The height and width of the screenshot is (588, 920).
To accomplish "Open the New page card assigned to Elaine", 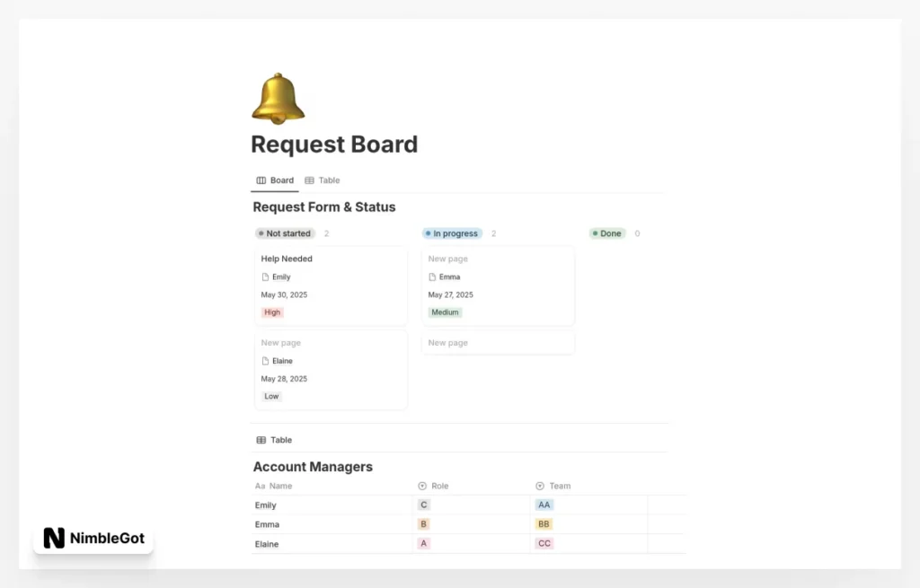I will (331, 369).
